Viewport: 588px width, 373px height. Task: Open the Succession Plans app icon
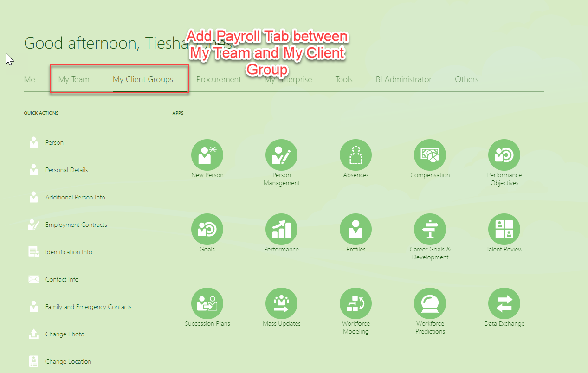207,303
